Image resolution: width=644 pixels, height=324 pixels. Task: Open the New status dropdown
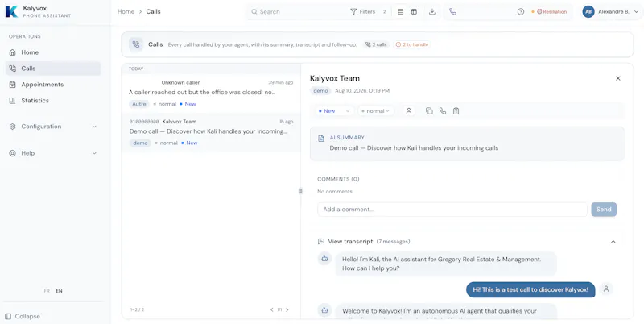coord(334,111)
